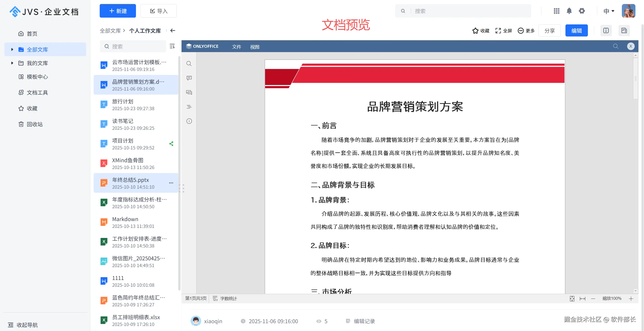644x331 pixels.
Task: Click the 新建 button
Action: 118,11
